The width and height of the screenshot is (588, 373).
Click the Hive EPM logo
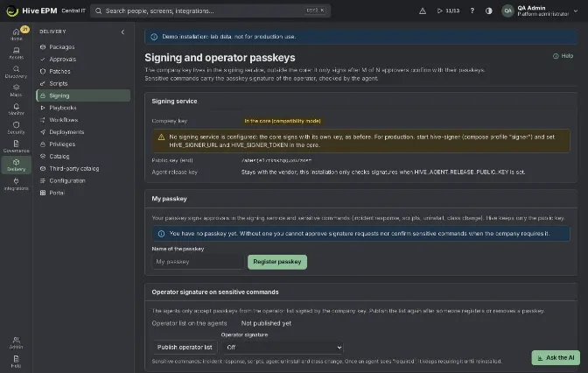coord(12,11)
